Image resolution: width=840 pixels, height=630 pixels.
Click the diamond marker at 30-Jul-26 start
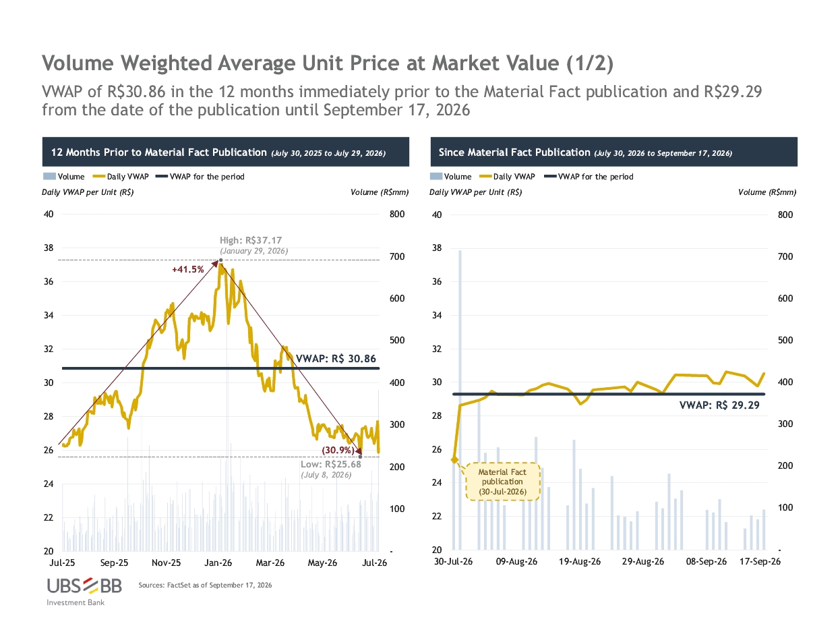[x=454, y=460]
